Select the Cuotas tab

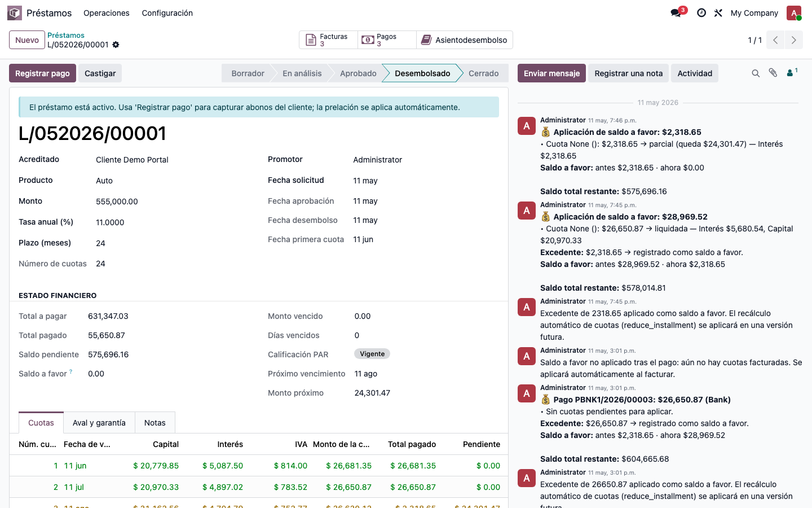pos(41,423)
